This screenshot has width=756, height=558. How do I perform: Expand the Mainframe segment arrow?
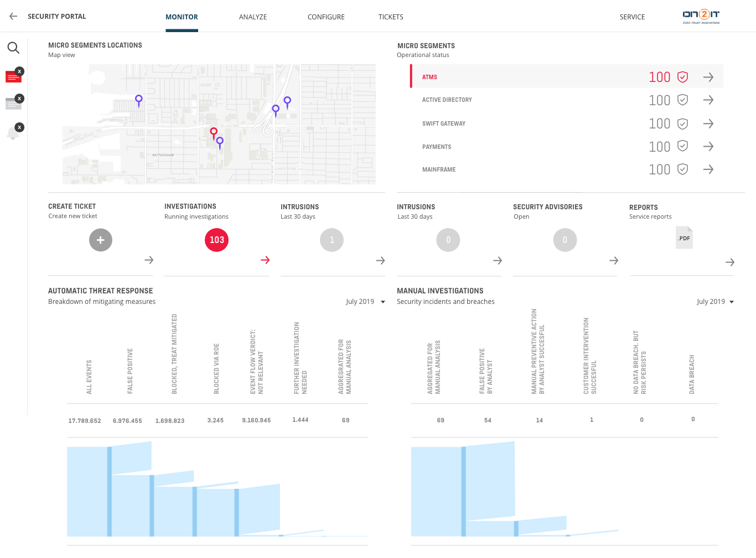708,169
